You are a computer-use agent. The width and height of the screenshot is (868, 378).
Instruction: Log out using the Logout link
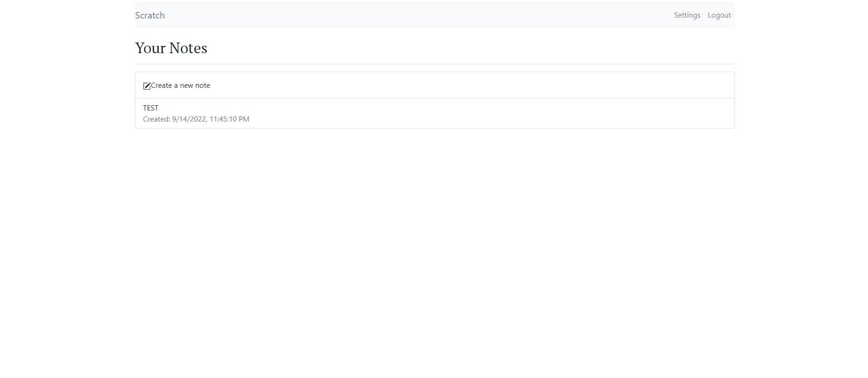click(719, 15)
